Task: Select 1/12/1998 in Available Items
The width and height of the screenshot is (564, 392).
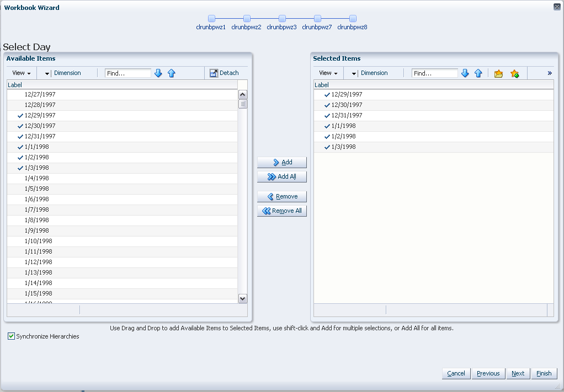Action: 123,262
